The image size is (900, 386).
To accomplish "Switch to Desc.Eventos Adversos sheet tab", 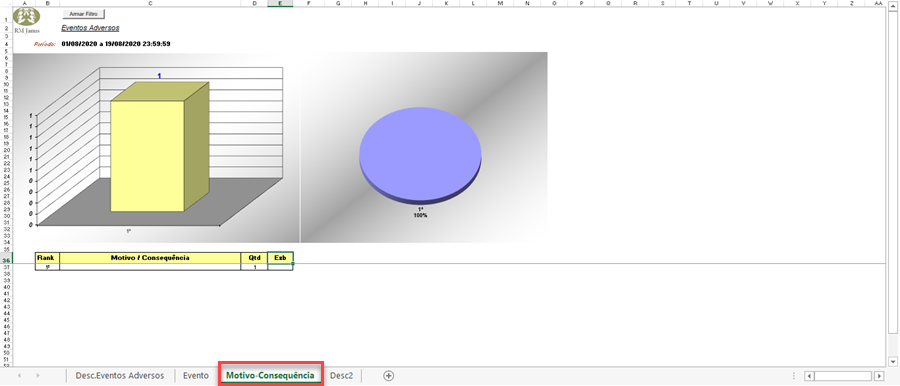I will coord(119,376).
